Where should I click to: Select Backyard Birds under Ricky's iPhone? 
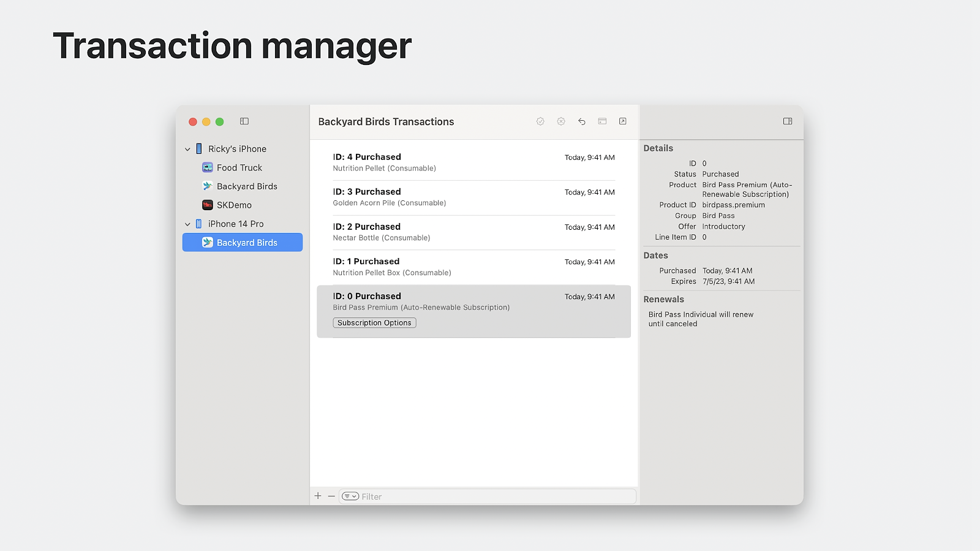click(x=243, y=186)
